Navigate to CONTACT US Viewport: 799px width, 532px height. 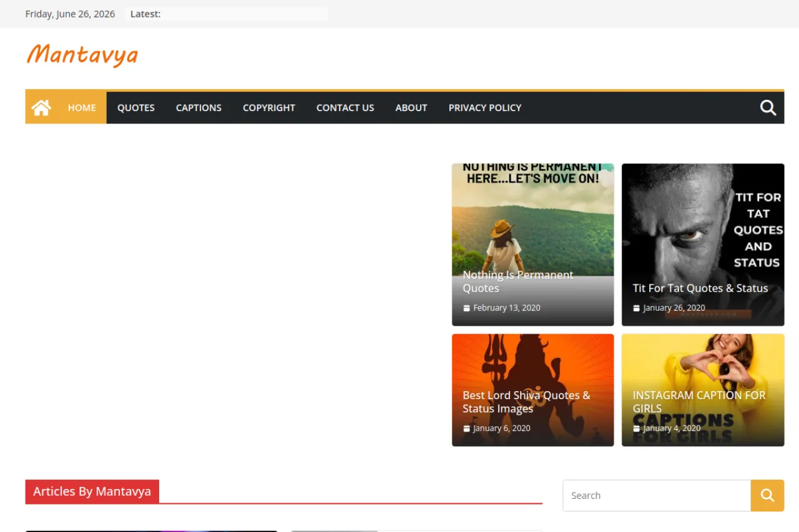pyautogui.click(x=345, y=108)
